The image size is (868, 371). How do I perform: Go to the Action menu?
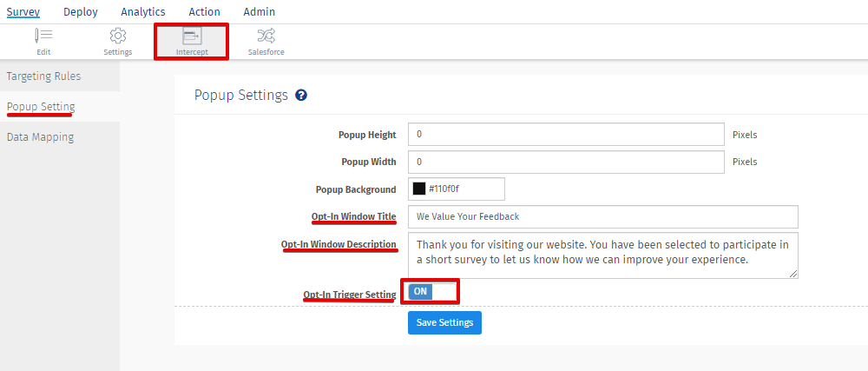click(x=204, y=12)
